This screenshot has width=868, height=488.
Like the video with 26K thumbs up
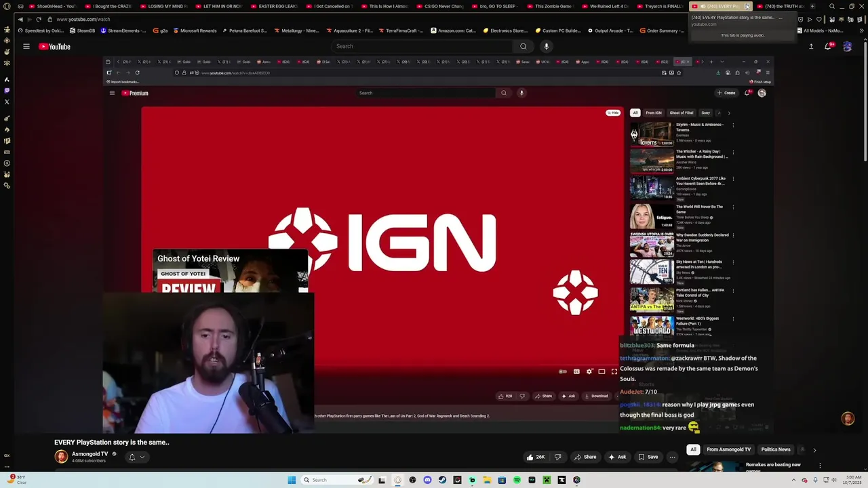tap(536, 457)
